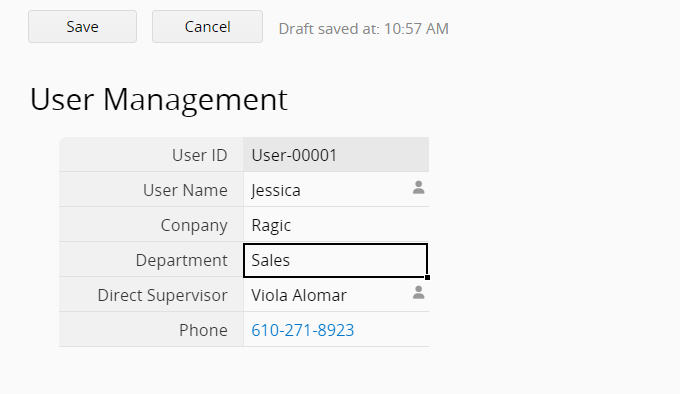Screen dimensions: 680x394
Task: Click empty space right of the phone number
Action: (390, 330)
